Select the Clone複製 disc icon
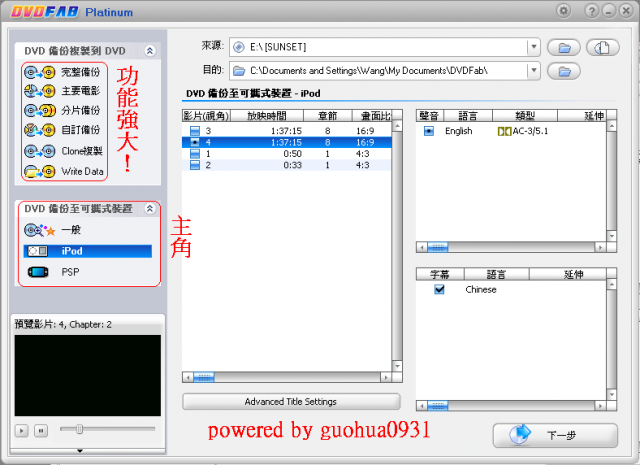 tap(40, 151)
